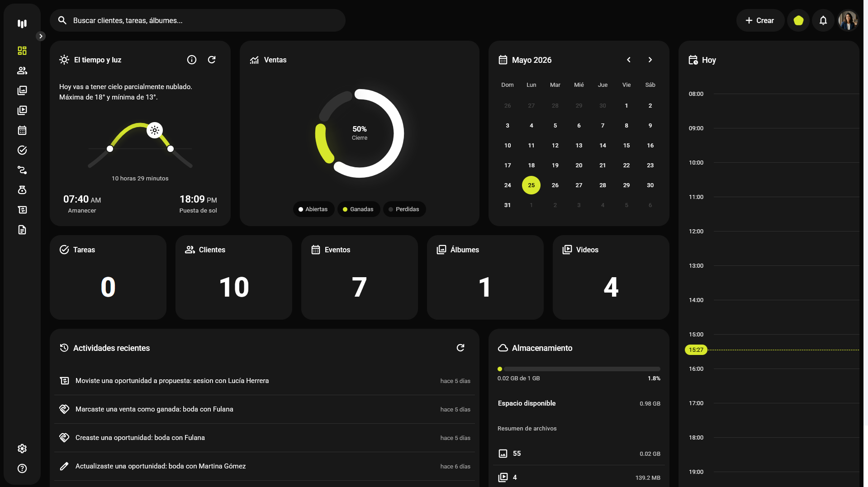Open the albums icon in the sidebar

pos(22,90)
